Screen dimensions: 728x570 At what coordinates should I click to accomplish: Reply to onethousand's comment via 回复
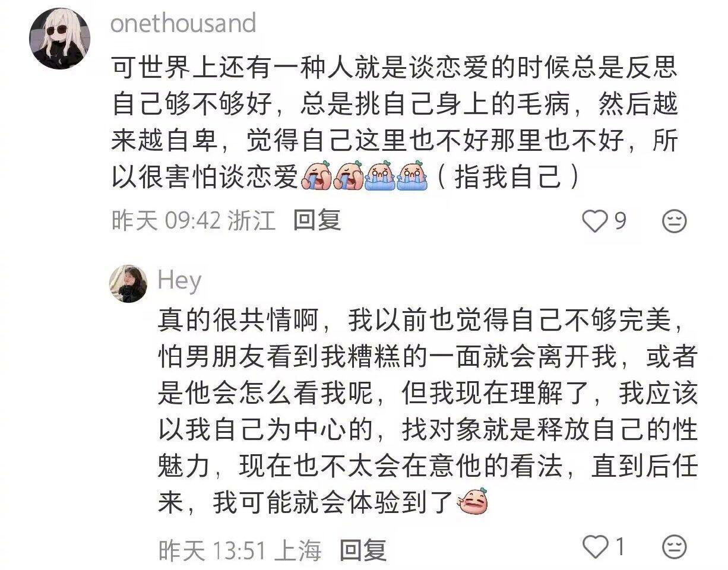[318, 221]
